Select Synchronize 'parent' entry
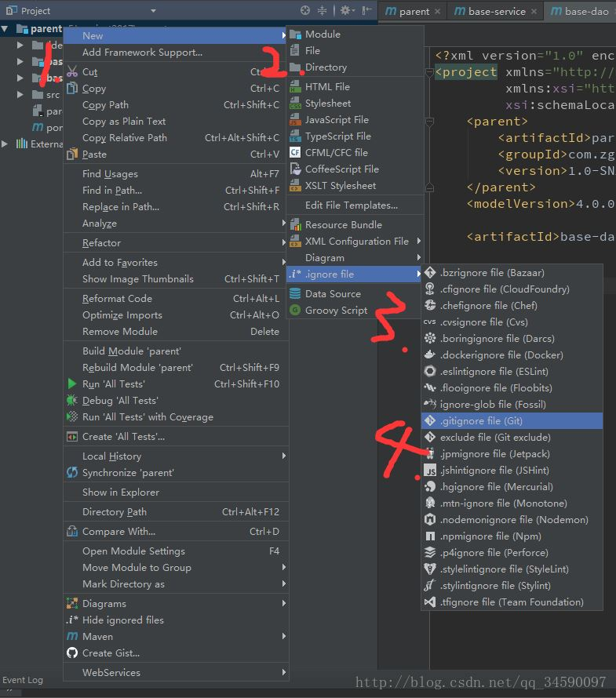The width and height of the screenshot is (616, 698). pos(176,473)
